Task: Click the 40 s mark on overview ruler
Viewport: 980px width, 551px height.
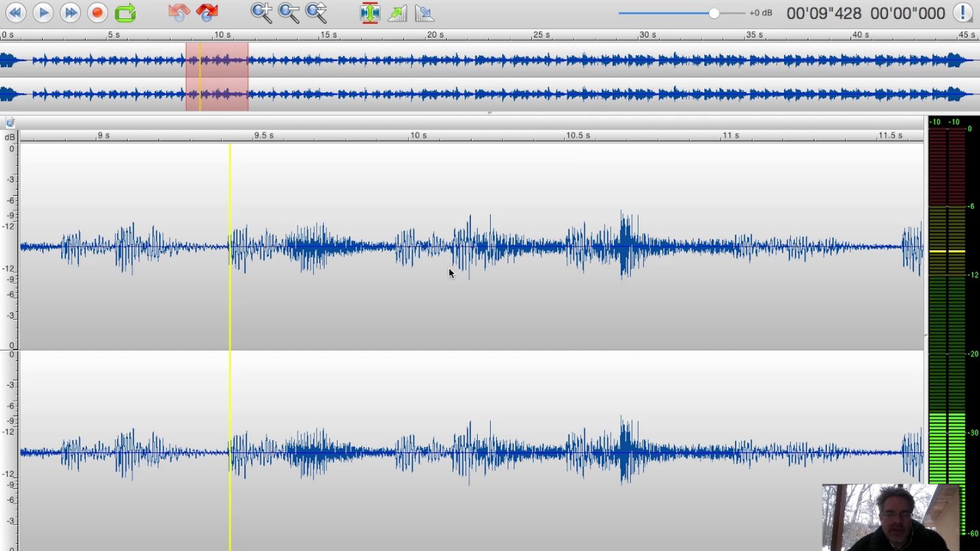Action: 861,35
